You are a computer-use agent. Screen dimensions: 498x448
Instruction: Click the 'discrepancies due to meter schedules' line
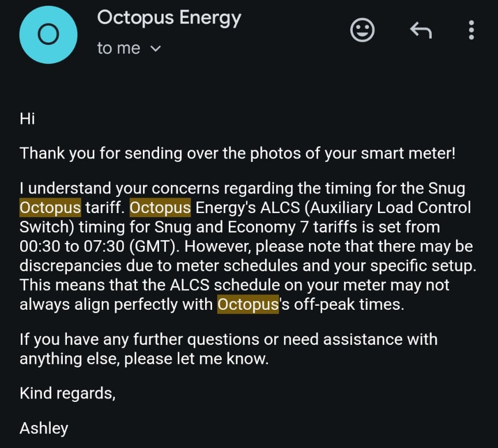point(159,266)
